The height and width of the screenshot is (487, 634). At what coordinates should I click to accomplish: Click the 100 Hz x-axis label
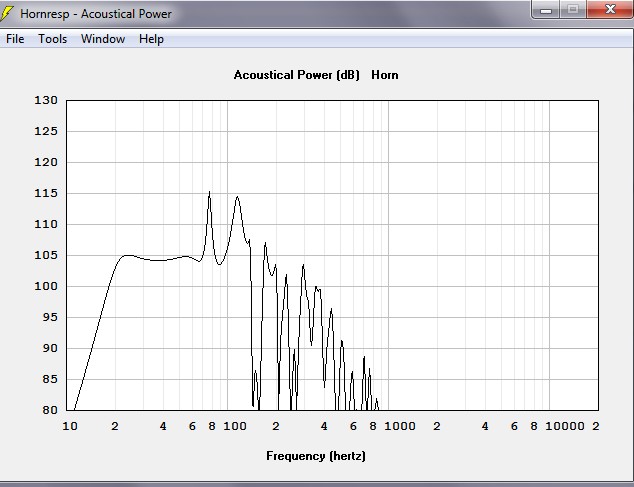click(235, 426)
